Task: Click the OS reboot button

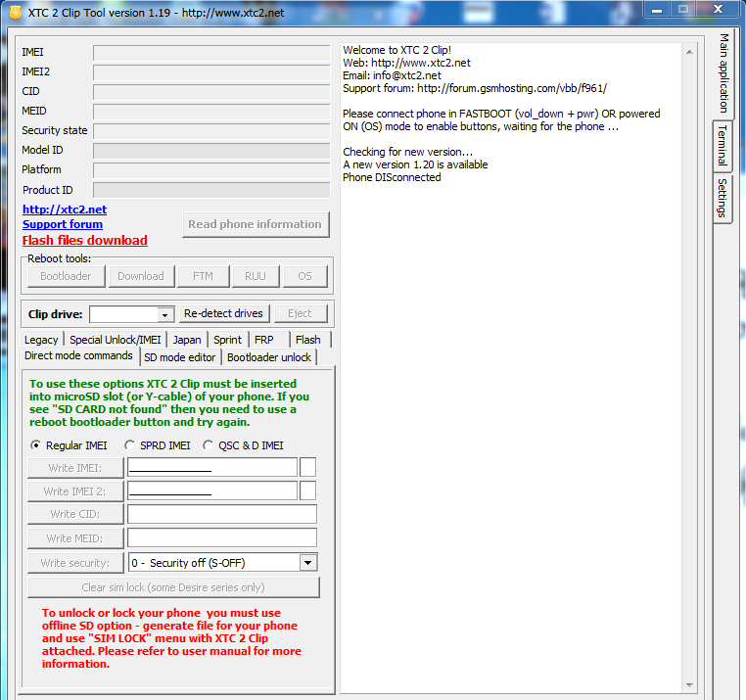Action: click(x=305, y=276)
